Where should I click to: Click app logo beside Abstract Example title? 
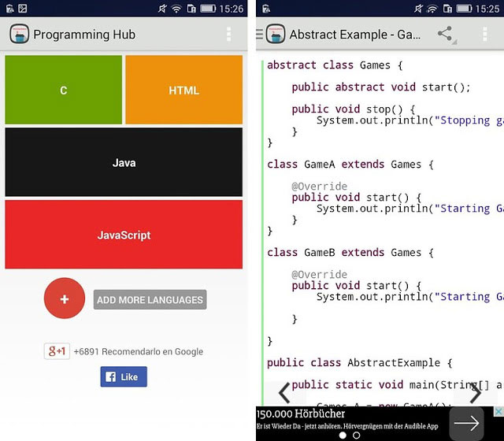pyautogui.click(x=276, y=34)
